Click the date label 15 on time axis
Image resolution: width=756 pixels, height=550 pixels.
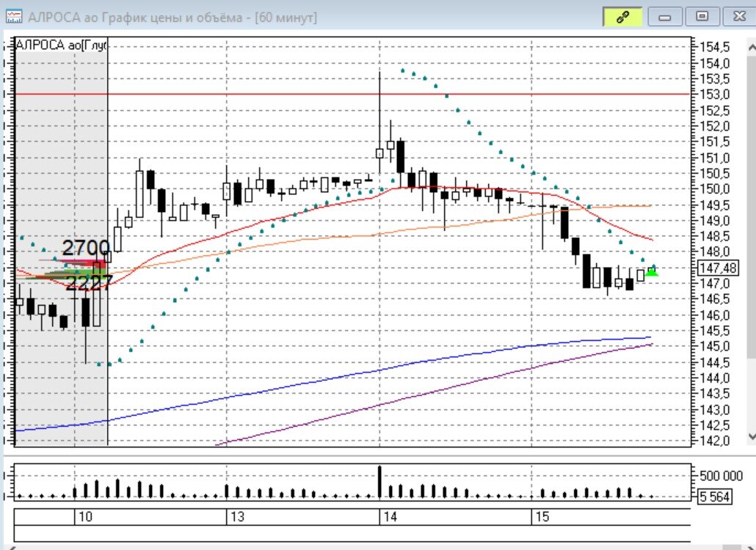[x=542, y=517]
